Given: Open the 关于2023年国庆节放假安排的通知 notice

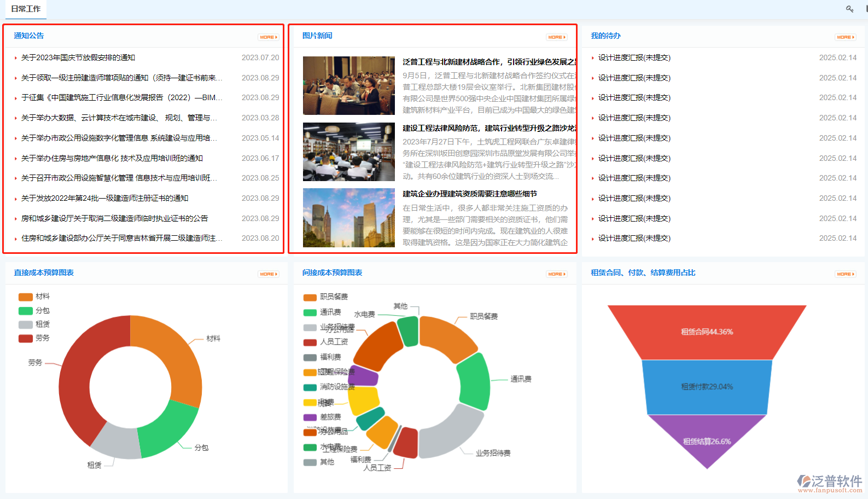Looking at the screenshot, I should pyautogui.click(x=78, y=57).
